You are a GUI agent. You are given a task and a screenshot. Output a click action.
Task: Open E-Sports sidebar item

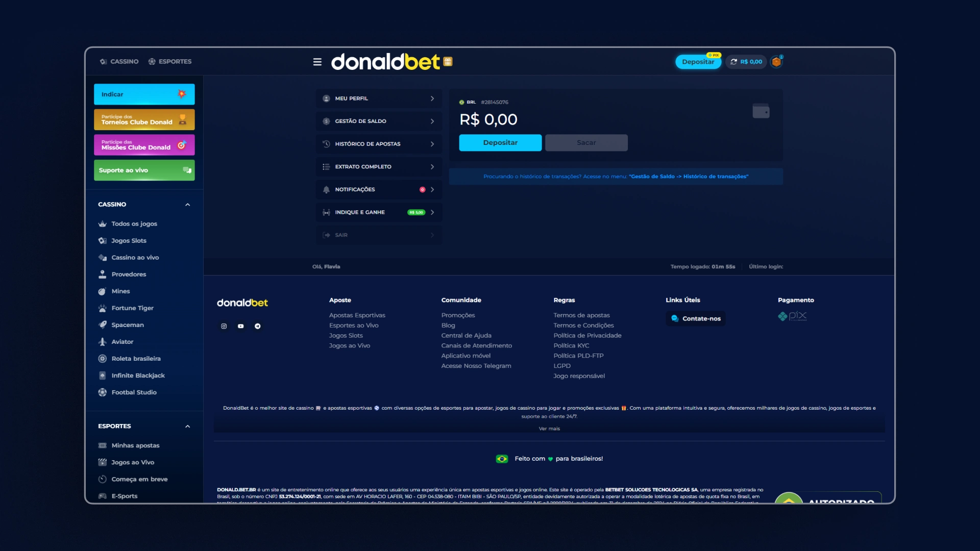125,496
